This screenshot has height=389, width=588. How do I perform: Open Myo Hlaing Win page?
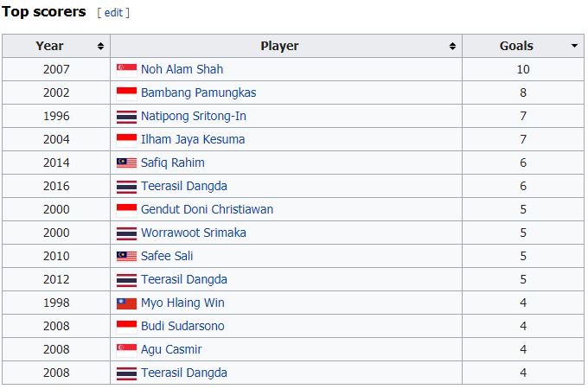[182, 303]
